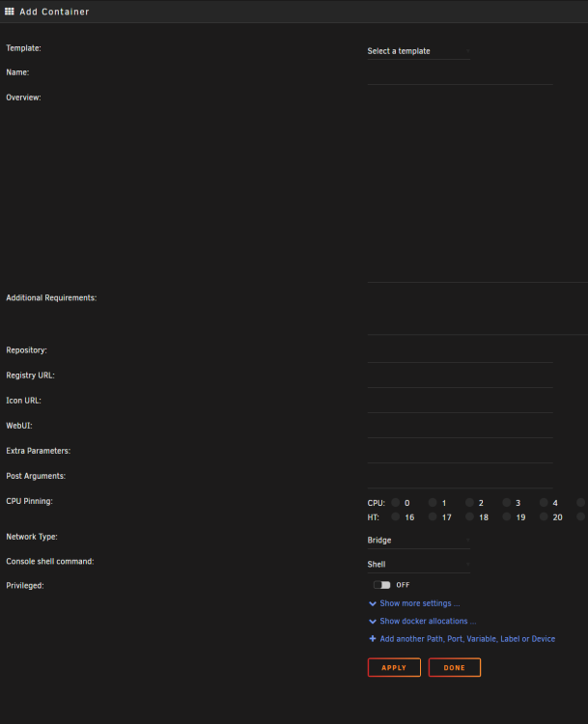This screenshot has height=724, width=588.
Task: Click the APPLY button
Action: coord(394,668)
